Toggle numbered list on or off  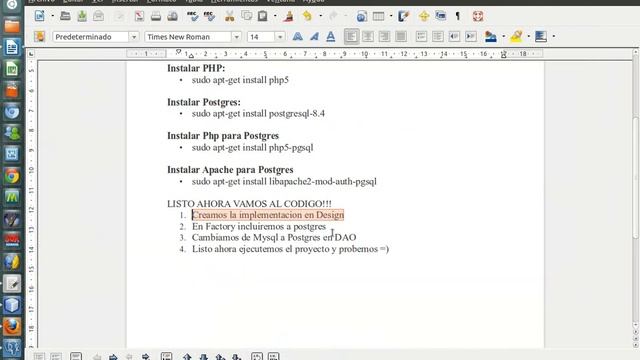tap(421, 36)
